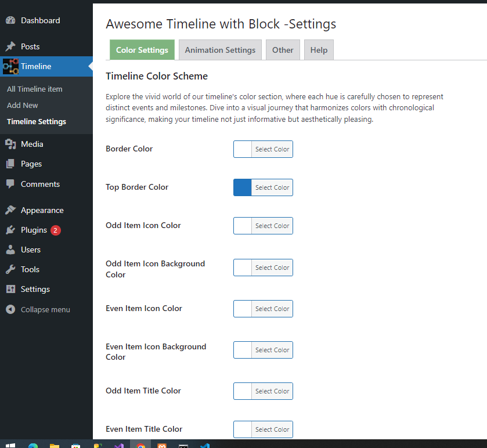Open the Pages icon in sidebar
487x448 pixels.
tap(10, 164)
